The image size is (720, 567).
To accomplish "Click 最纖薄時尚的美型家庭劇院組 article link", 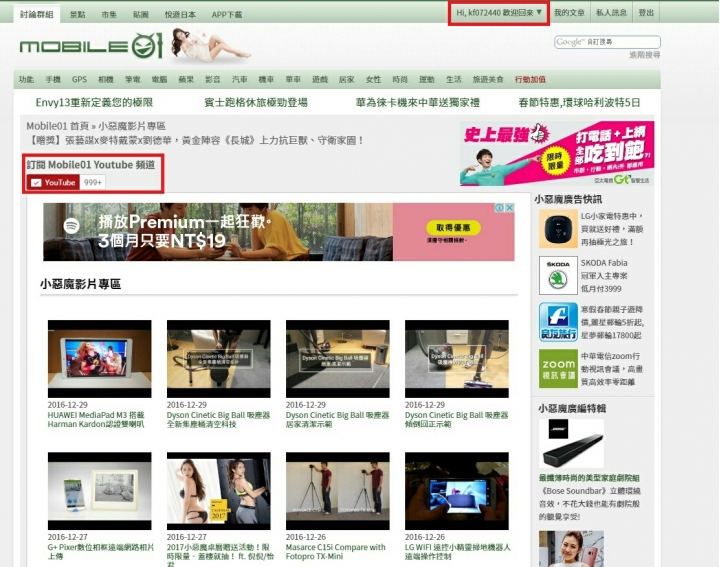I will click(589, 478).
